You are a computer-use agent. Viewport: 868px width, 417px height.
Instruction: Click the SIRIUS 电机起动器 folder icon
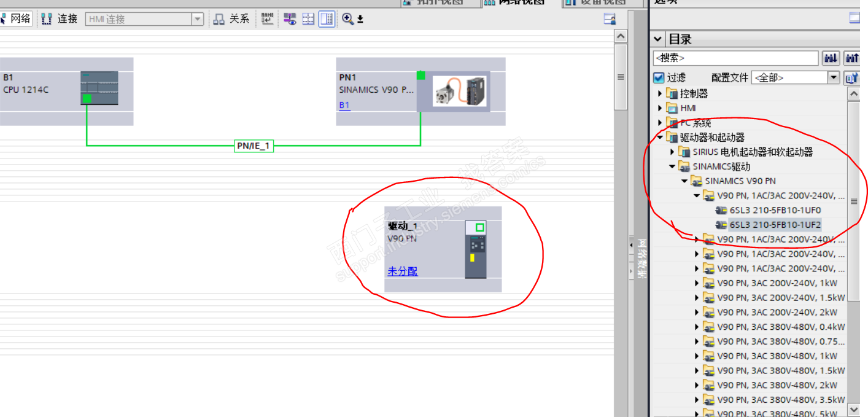pos(684,152)
